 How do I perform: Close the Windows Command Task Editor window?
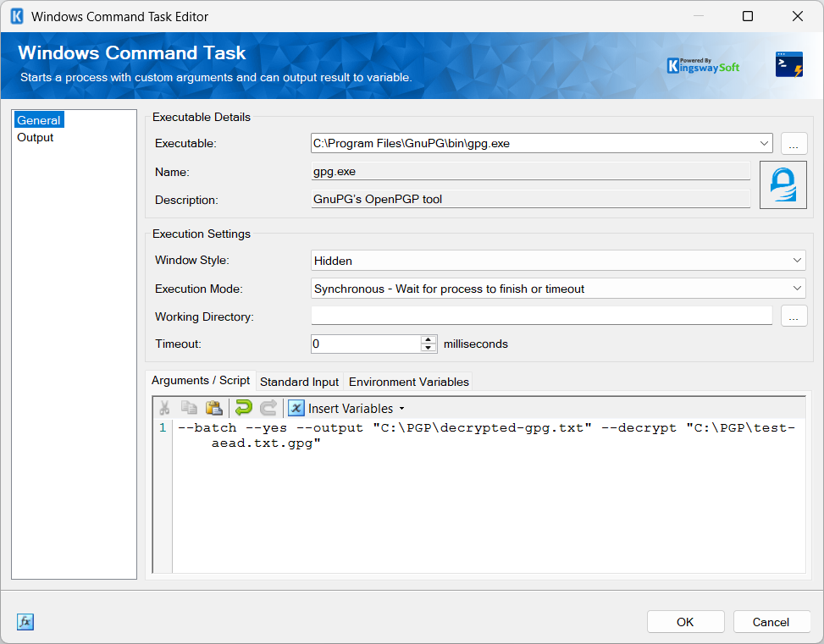(797, 16)
